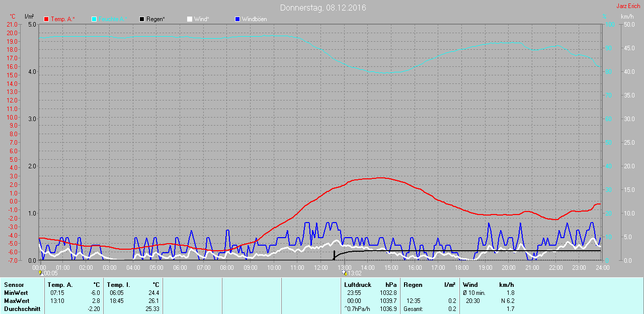Click the MaxWert row label
The width and height of the screenshot is (644, 314).
(16, 301)
